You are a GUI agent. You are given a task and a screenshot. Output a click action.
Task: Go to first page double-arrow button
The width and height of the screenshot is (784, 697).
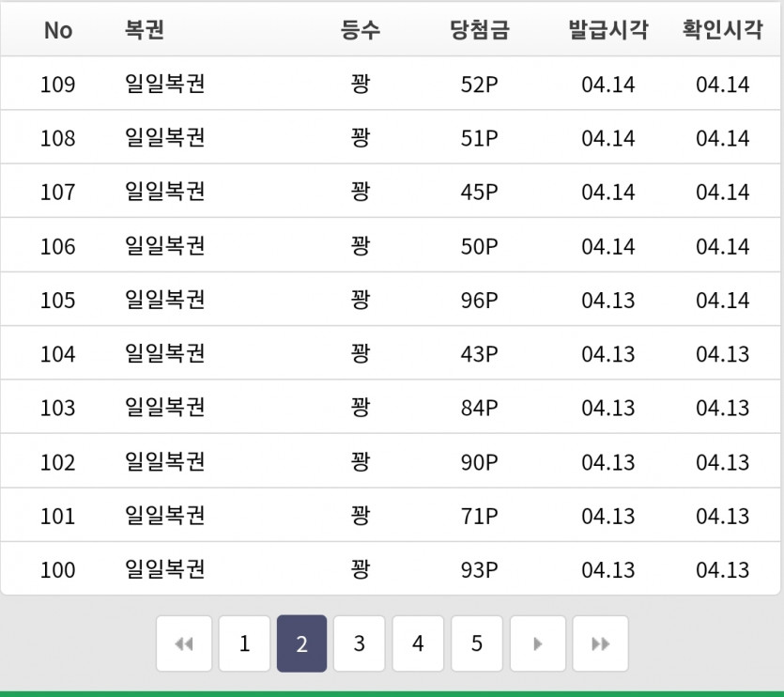pos(184,643)
